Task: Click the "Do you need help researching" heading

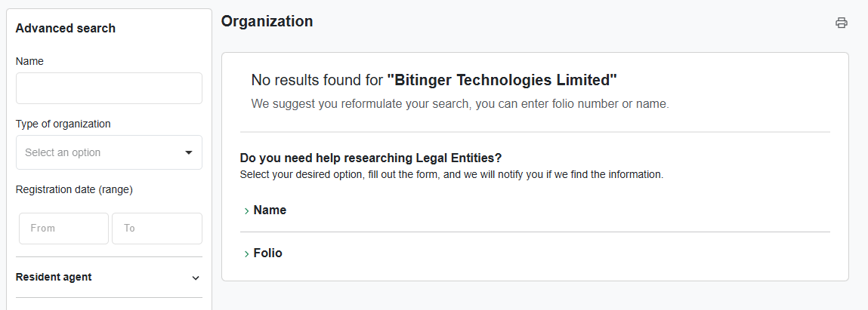Action: 370,158
